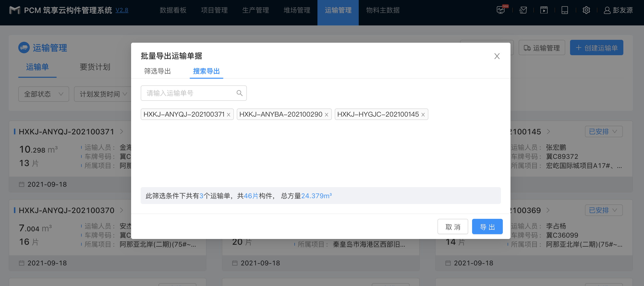Click the 取消 cancel button
The width and height of the screenshot is (644, 286).
(453, 227)
